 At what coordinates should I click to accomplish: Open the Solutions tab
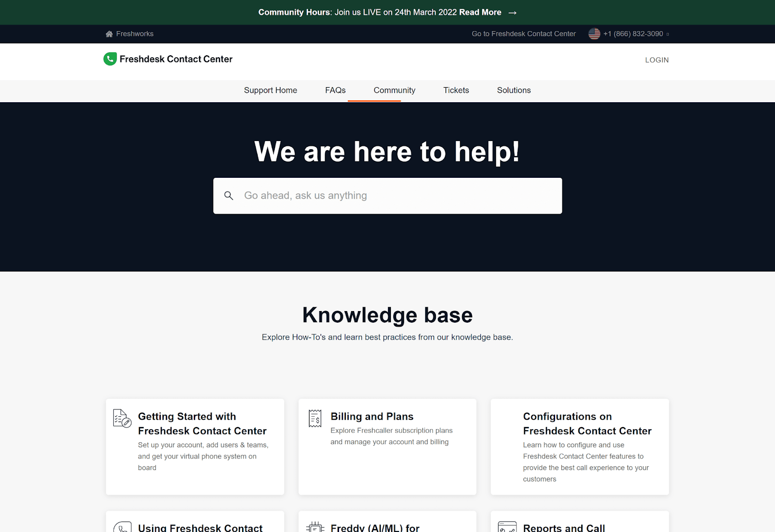(x=513, y=90)
